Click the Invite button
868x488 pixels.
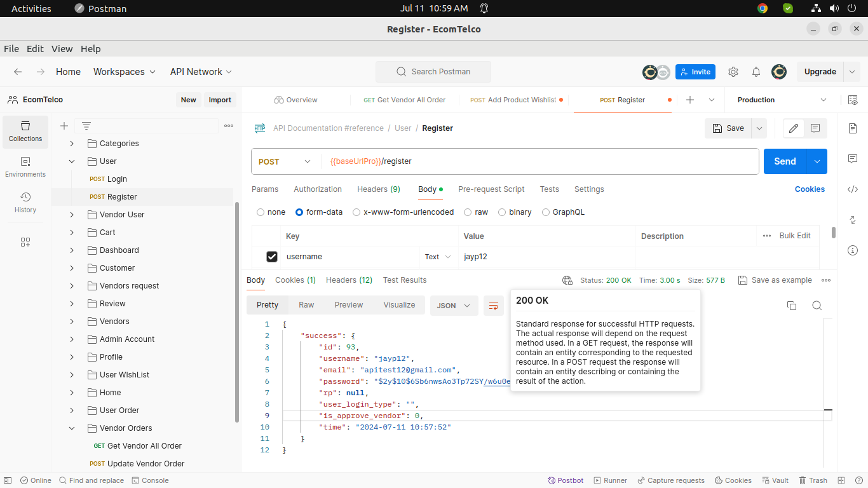(695, 72)
